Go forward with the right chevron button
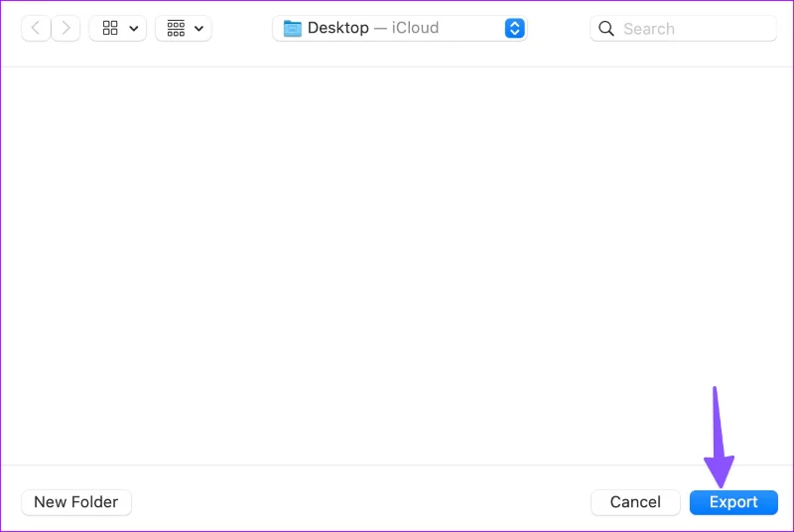 [x=66, y=29]
